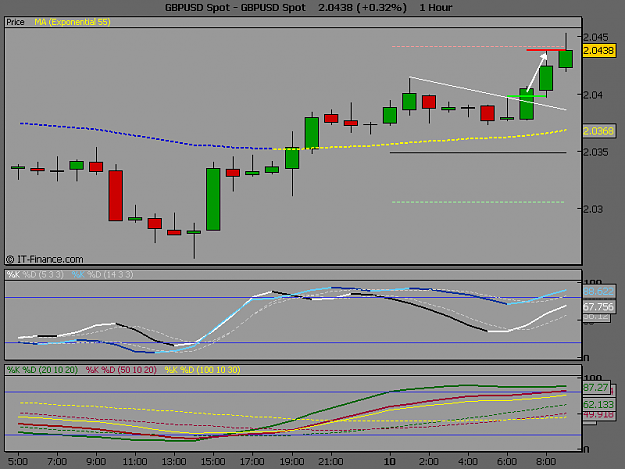Click the 62.133 value tag in bottom panel
This screenshot has width=625, height=469.
pyautogui.click(x=598, y=405)
